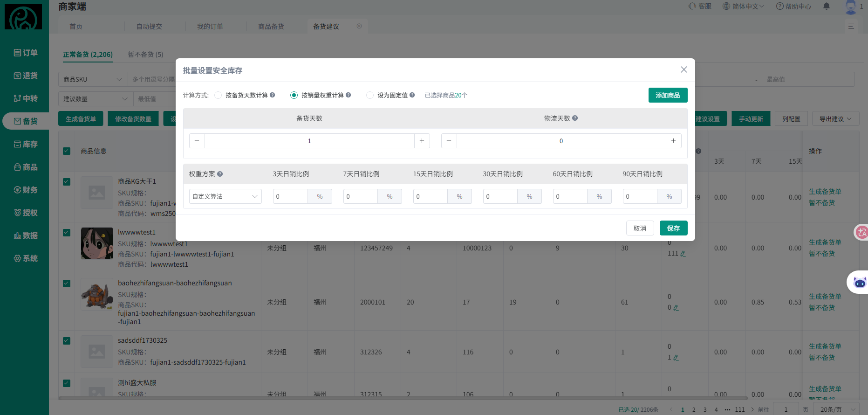Click the translate floating icon

(862, 232)
